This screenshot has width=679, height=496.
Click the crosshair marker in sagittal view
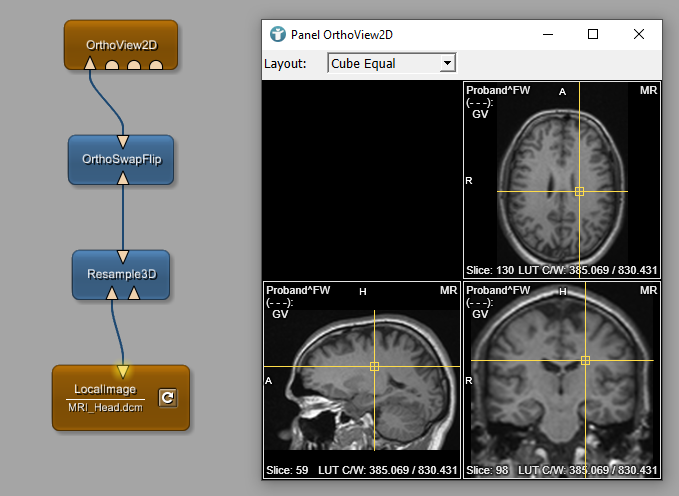tap(374, 367)
